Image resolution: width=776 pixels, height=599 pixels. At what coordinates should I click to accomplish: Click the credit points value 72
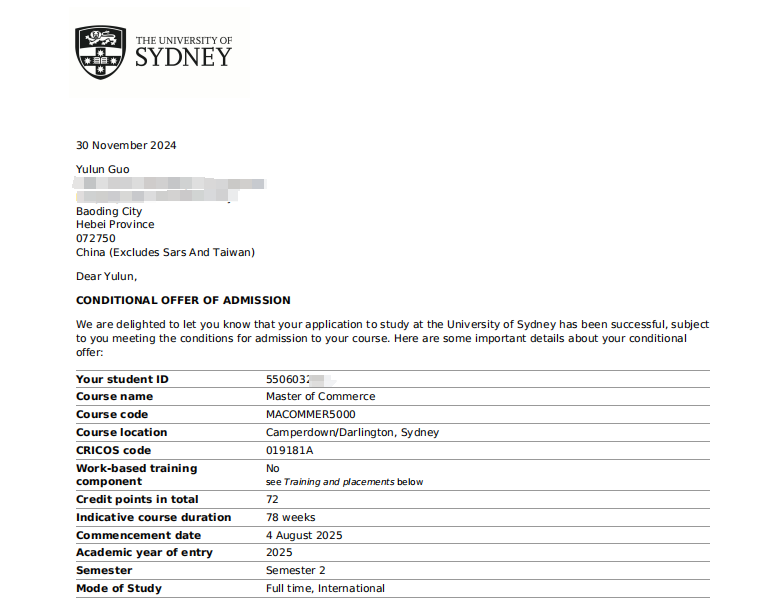[x=272, y=499]
